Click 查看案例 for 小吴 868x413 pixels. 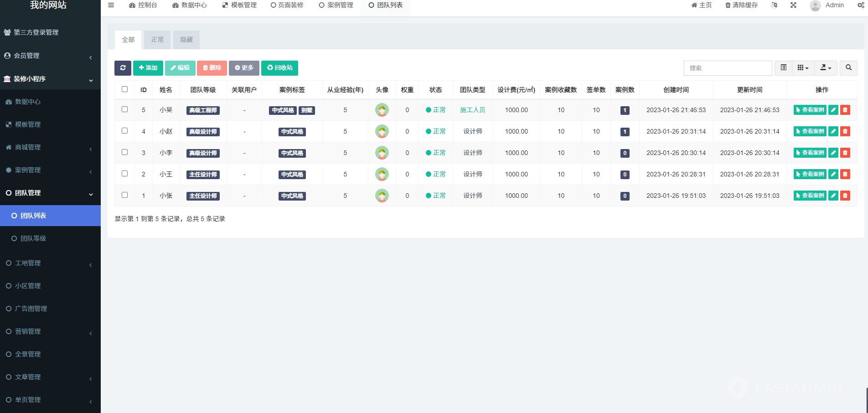pos(810,110)
